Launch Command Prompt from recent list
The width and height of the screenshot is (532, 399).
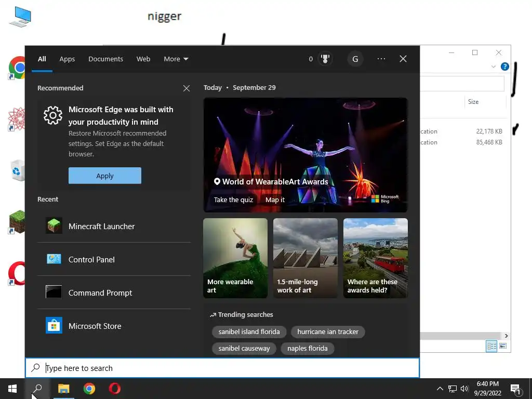[x=114, y=292]
